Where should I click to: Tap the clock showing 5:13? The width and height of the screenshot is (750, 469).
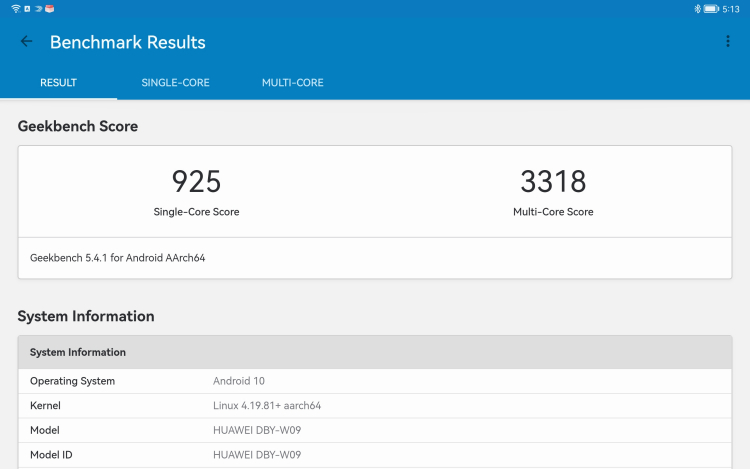point(730,9)
